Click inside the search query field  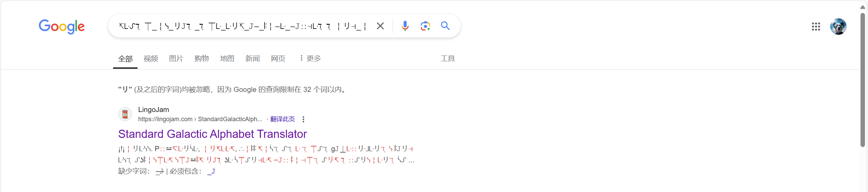(242, 26)
